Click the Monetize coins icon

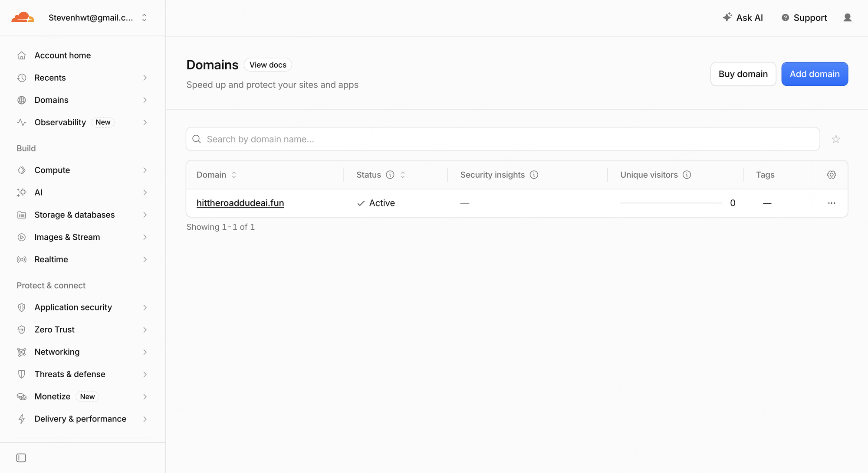[22, 397]
